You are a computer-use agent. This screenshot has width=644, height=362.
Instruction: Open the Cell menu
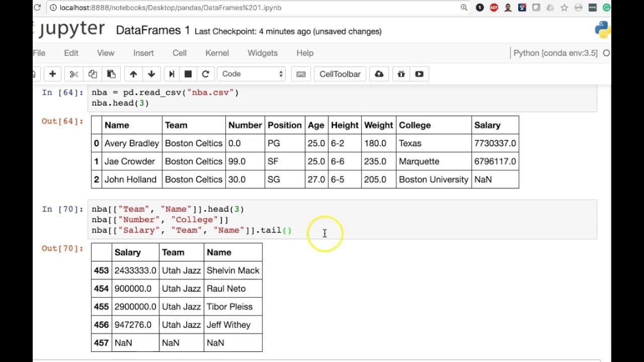180,53
